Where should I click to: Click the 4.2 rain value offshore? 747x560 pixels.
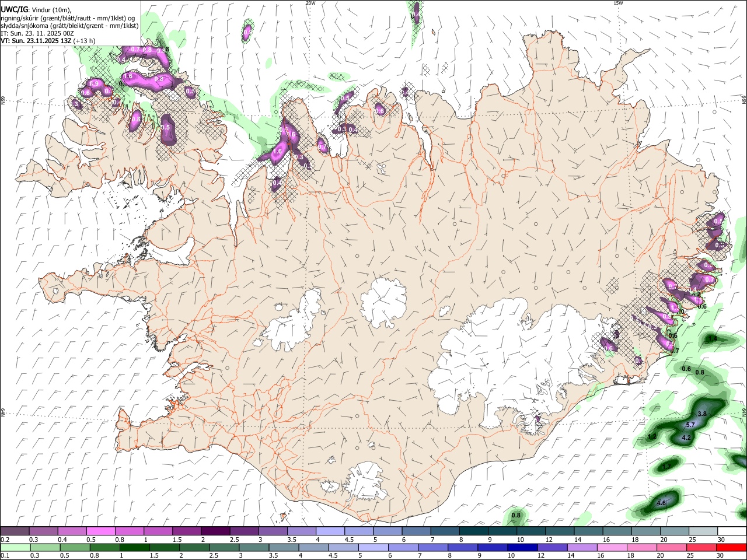[x=686, y=437]
